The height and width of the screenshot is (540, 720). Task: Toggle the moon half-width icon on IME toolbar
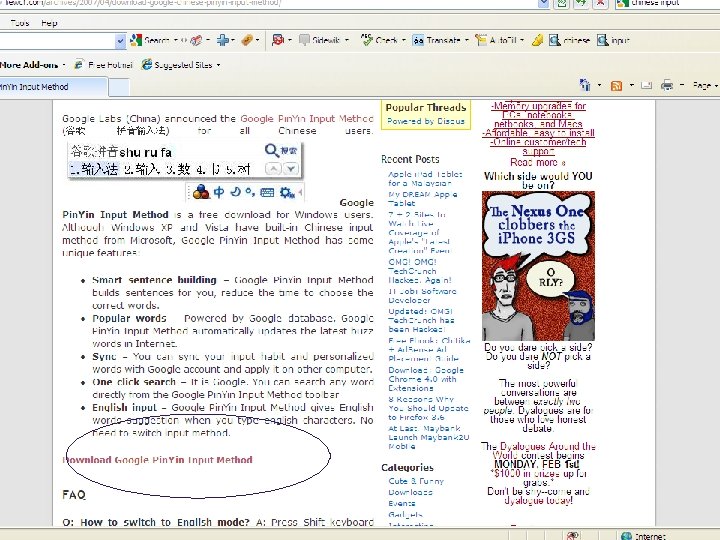pos(236,192)
